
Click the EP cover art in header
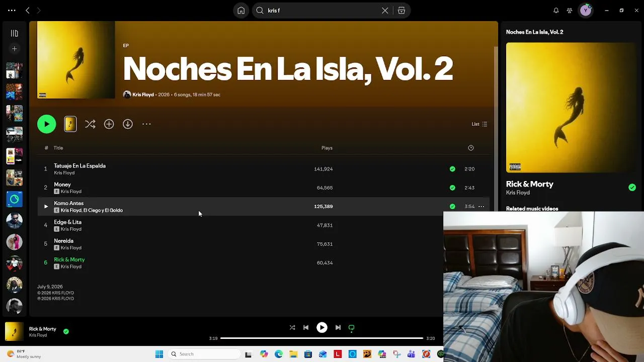click(x=76, y=60)
